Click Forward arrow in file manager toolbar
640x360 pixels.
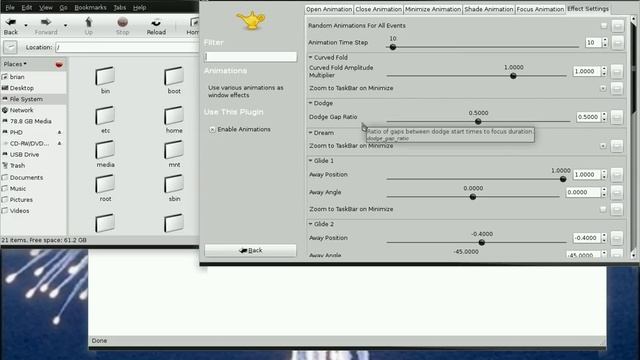46,22
